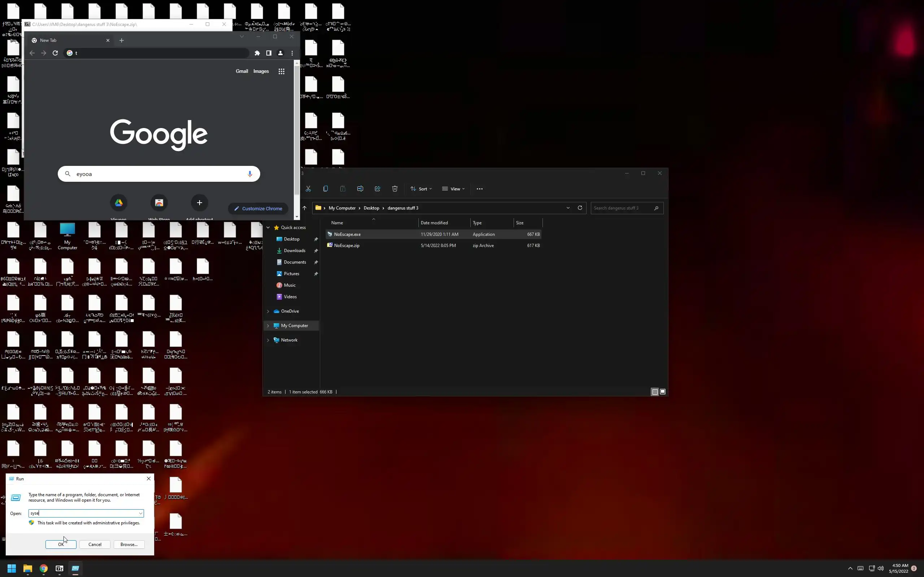Open the Google apps grid icon
924x577 pixels.
(282, 71)
